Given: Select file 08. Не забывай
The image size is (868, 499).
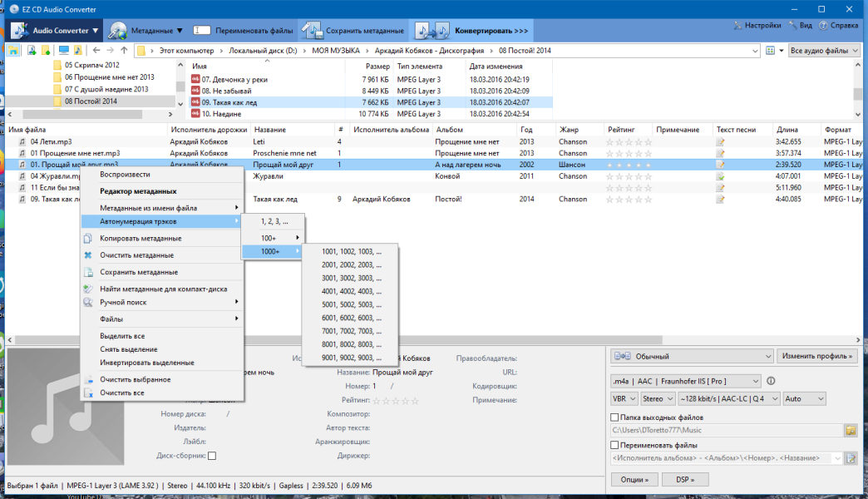Looking at the screenshot, I should pyautogui.click(x=226, y=91).
